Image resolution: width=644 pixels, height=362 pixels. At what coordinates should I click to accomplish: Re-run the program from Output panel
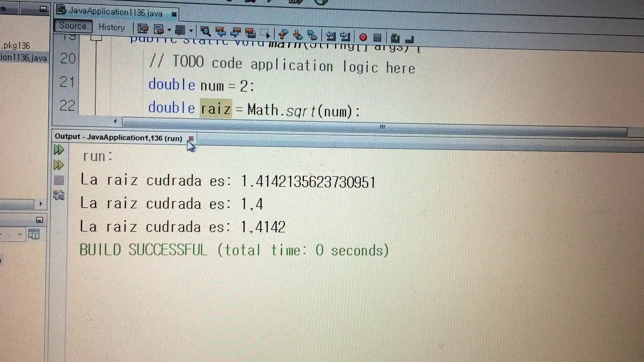[x=59, y=150]
